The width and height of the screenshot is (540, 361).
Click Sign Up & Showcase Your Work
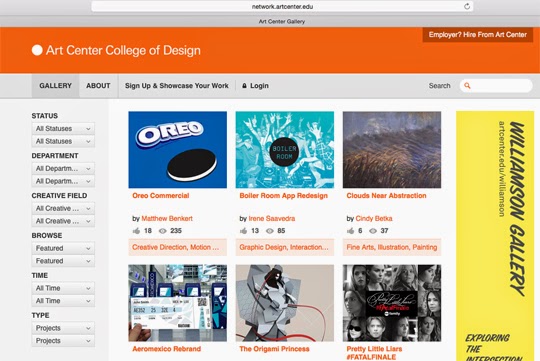pyautogui.click(x=177, y=86)
